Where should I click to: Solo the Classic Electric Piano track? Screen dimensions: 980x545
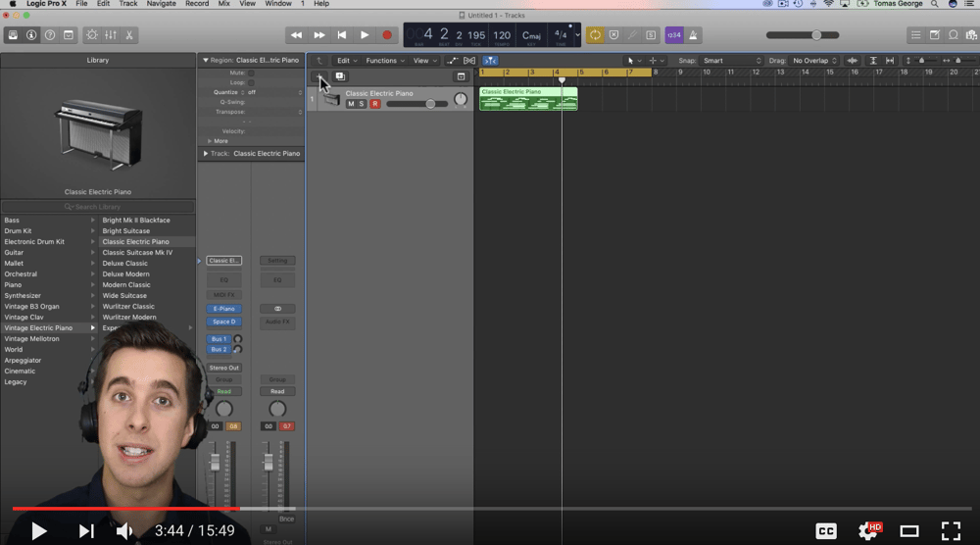coord(362,104)
